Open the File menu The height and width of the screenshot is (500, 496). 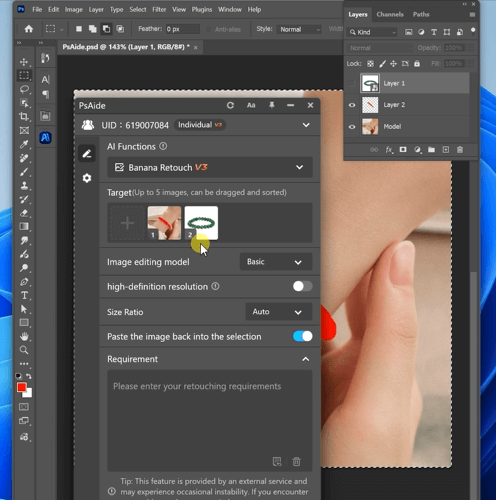(37, 9)
